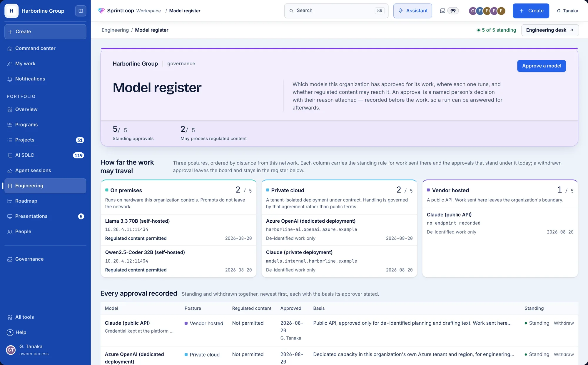Click Presentations monitor icon

(10, 216)
